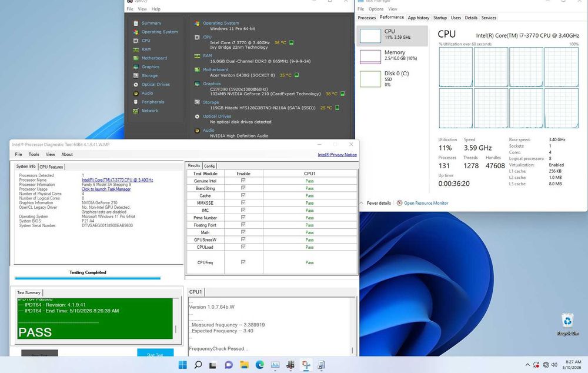Open Summary section in Speccy sidebar

pyautogui.click(x=151, y=24)
